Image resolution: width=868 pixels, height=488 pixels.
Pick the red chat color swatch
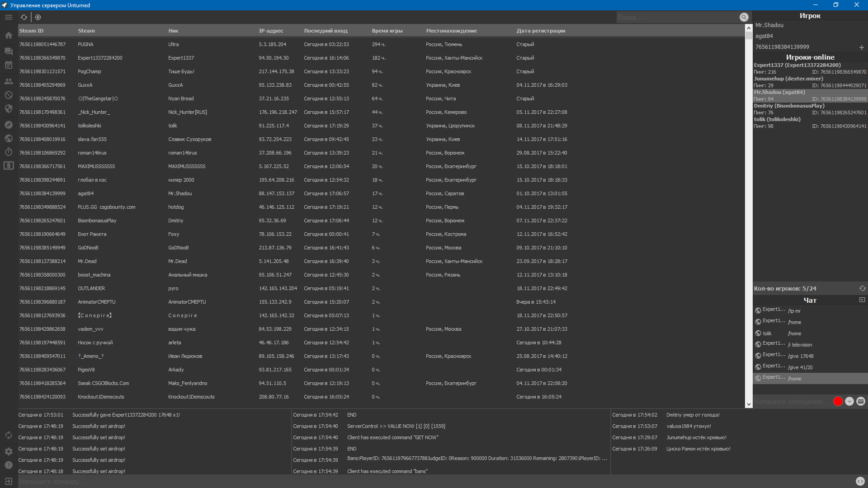coord(838,401)
